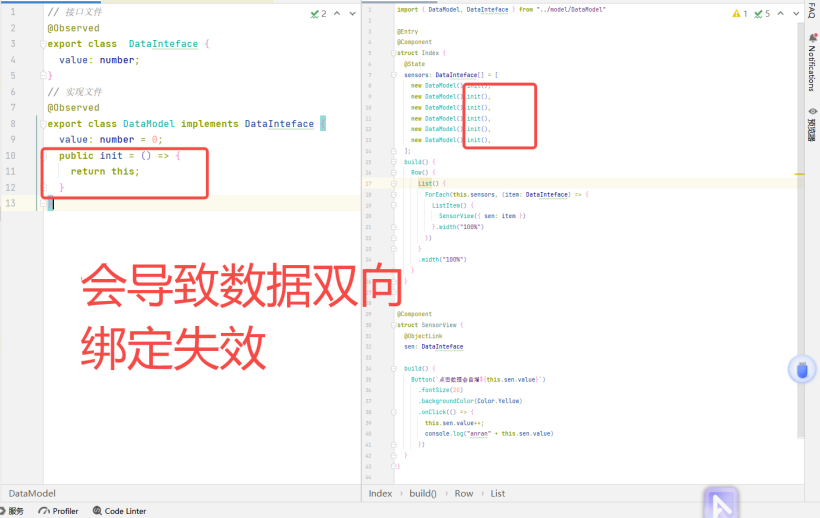Open the Code Linter tool window
The width and height of the screenshot is (820, 518).
coord(119,511)
